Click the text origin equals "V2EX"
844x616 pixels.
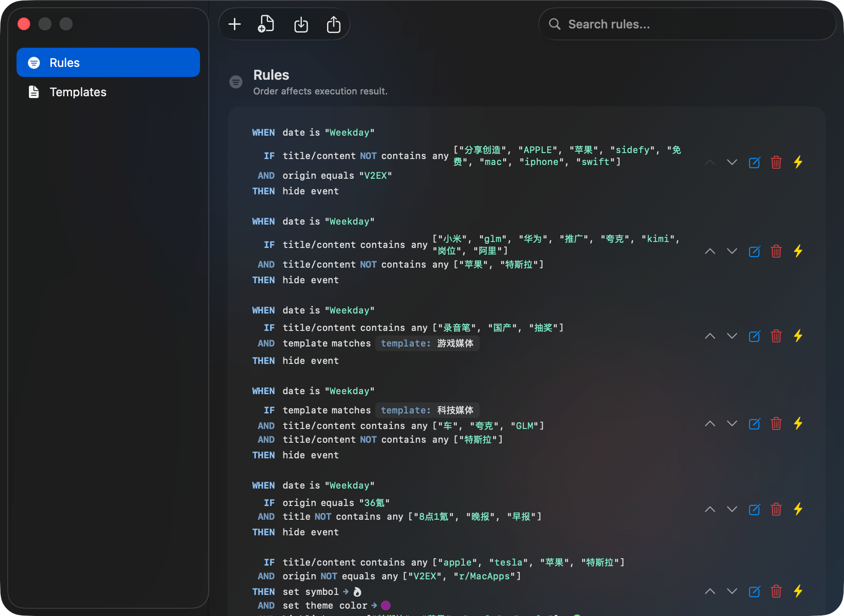[x=337, y=176]
